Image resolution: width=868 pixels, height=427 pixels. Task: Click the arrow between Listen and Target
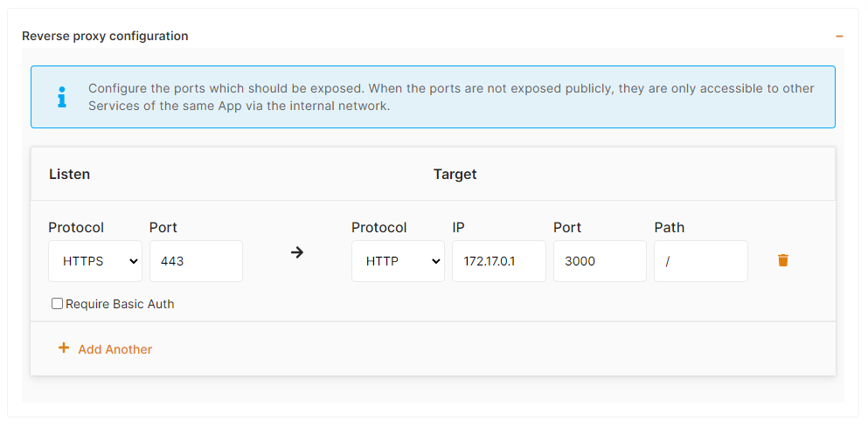coord(297,253)
